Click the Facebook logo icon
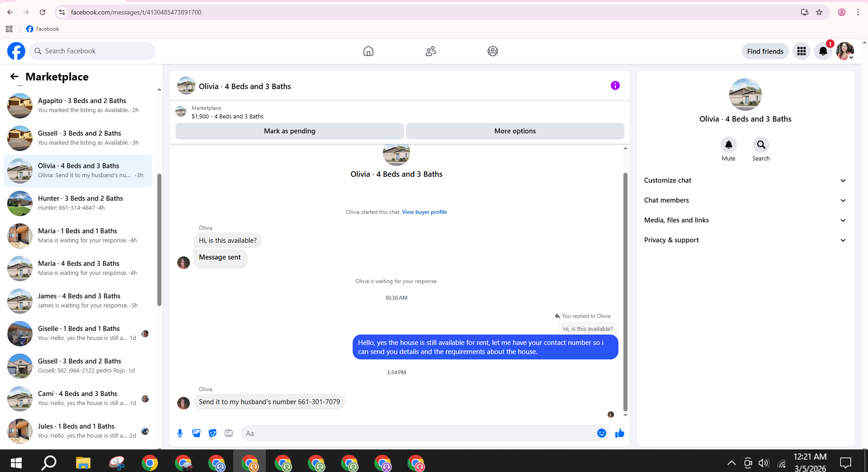Image resolution: width=868 pixels, height=472 pixels. point(16,51)
